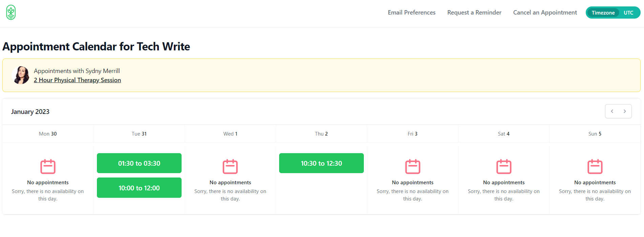Image resolution: width=644 pixels, height=237 pixels.
Task: Open Email Preferences in the top menu
Action: [x=411, y=13]
